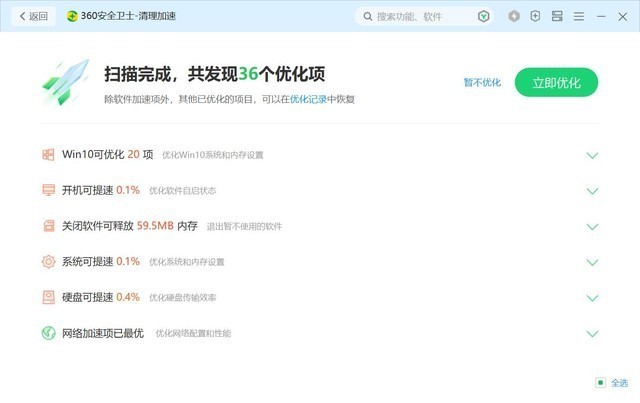The height and width of the screenshot is (403, 640).
Task: Click the 立即优化 green button
Action: coord(556,82)
